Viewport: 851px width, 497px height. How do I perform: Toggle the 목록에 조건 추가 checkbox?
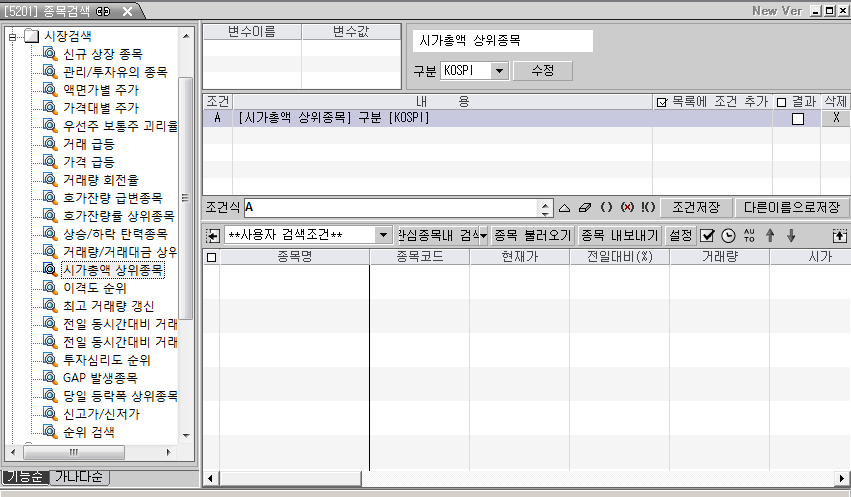661,102
